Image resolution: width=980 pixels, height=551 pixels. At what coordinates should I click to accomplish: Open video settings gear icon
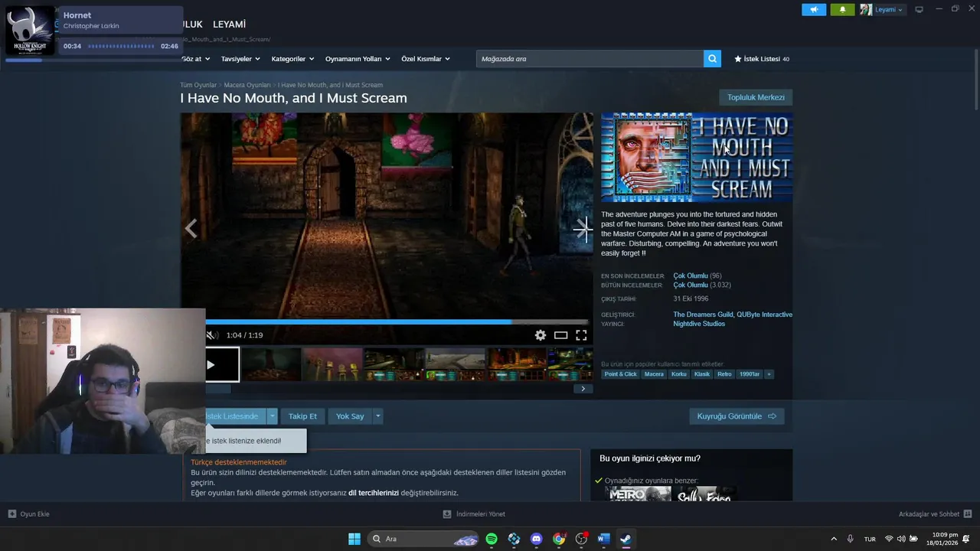pos(541,335)
